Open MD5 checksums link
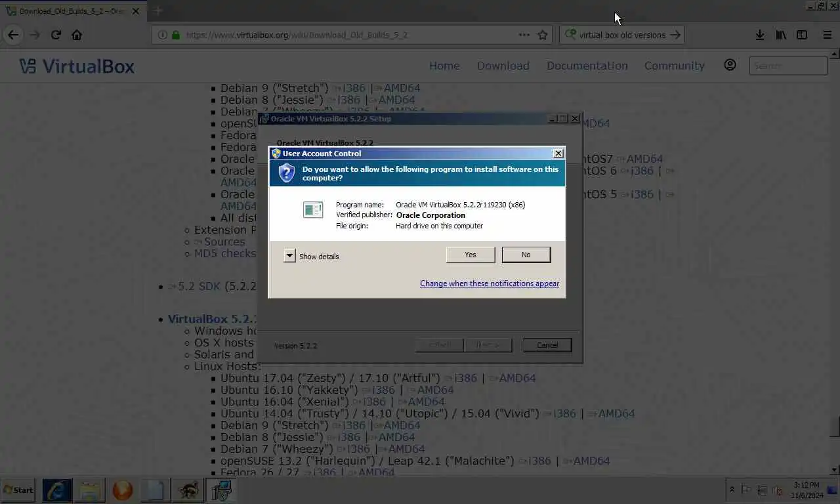Viewport: 840px width, 504px height. [x=225, y=253]
